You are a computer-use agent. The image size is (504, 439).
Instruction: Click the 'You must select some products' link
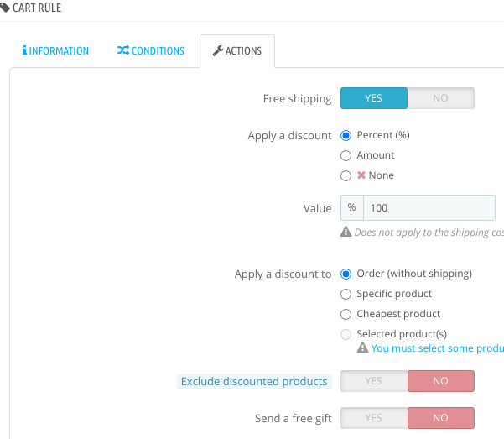(437, 348)
